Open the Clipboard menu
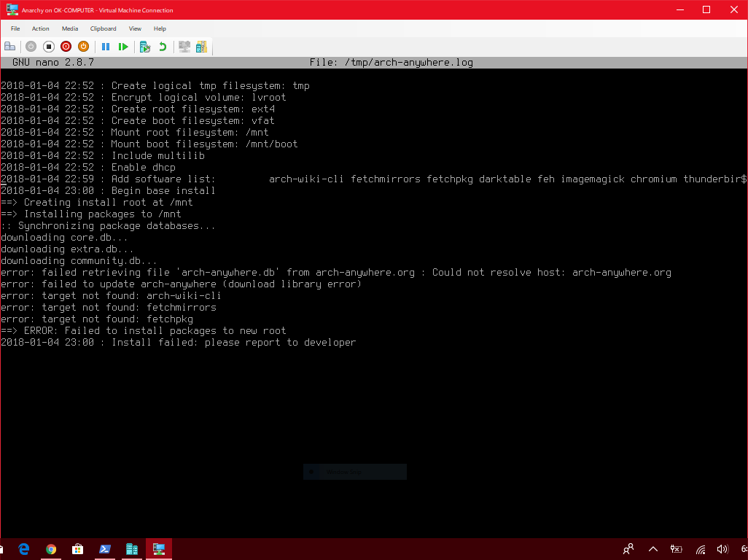The image size is (748, 560). (x=103, y=28)
